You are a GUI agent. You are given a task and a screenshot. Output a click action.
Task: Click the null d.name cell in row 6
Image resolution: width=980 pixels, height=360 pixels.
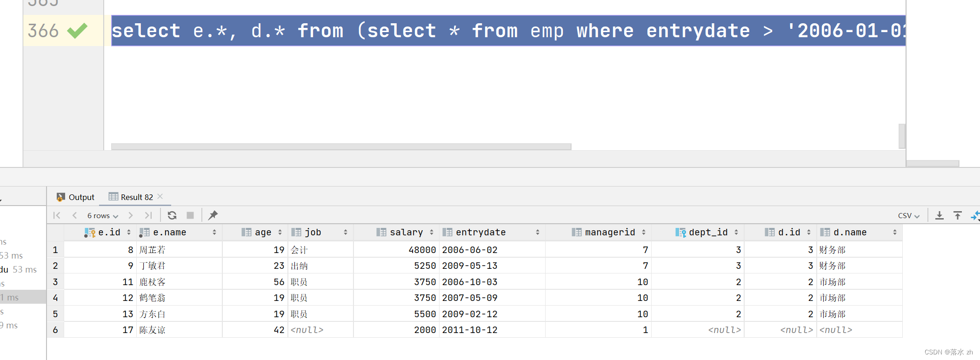click(860, 330)
